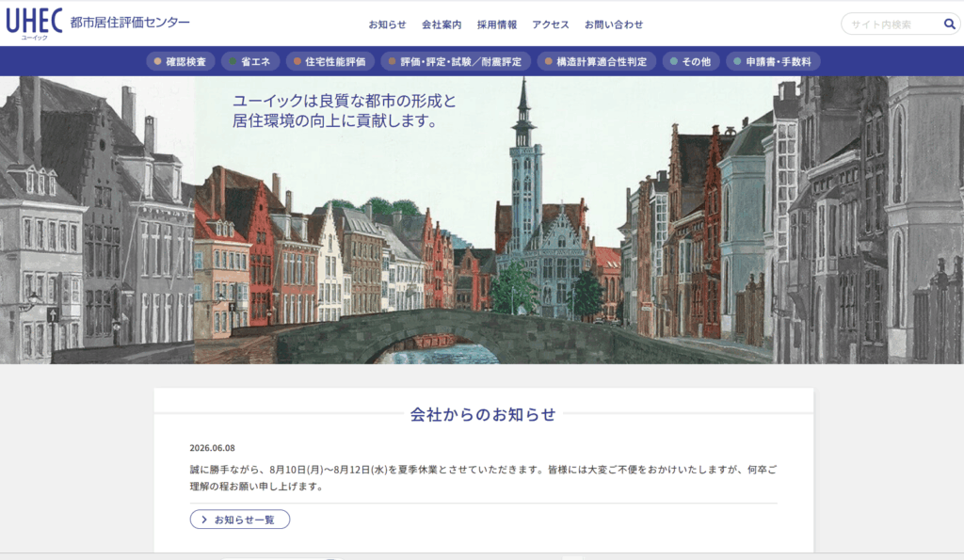Open アクセス in top navigation
Screen dimensions: 964x560
(x=550, y=24)
